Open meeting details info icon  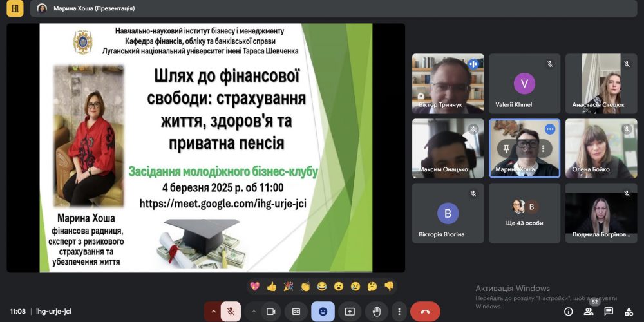pos(569,312)
